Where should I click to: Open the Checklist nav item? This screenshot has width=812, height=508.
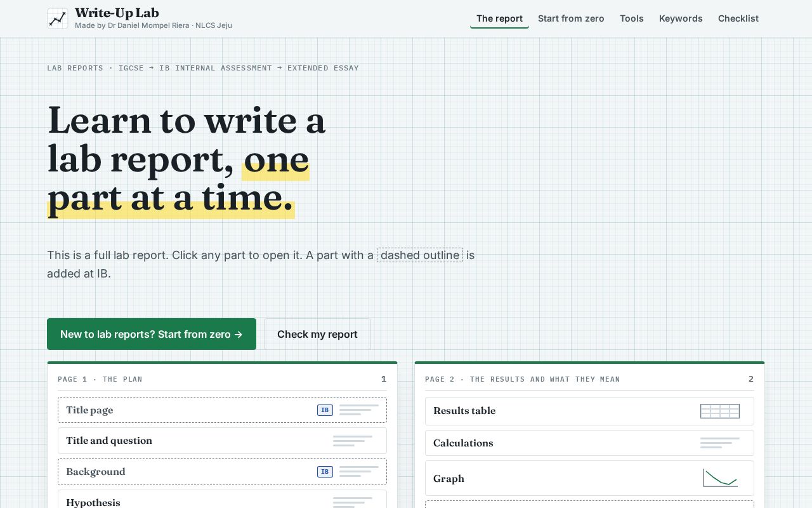point(738,18)
